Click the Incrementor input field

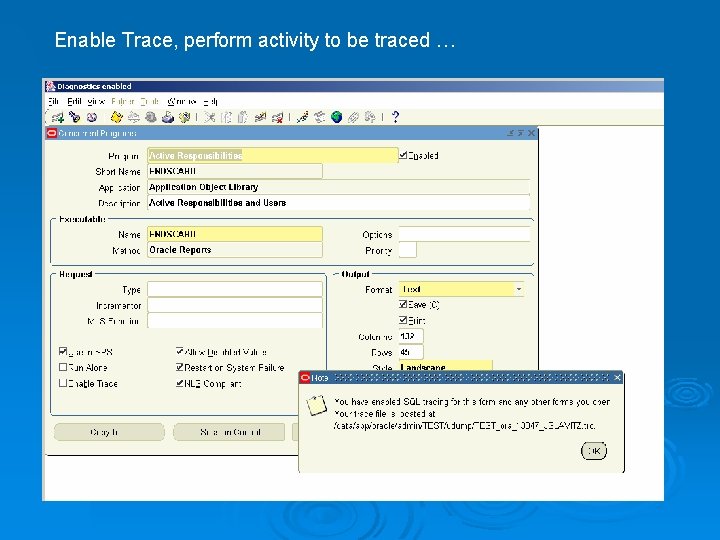pyautogui.click(x=235, y=305)
